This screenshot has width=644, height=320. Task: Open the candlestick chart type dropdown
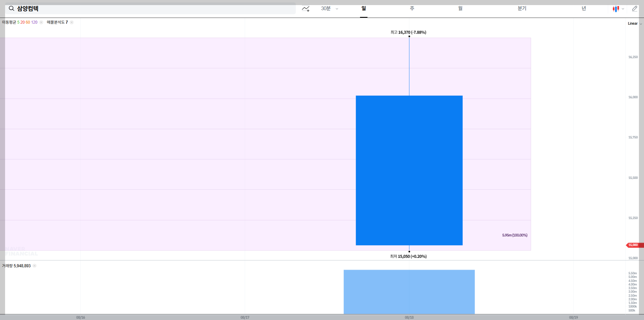(x=618, y=9)
